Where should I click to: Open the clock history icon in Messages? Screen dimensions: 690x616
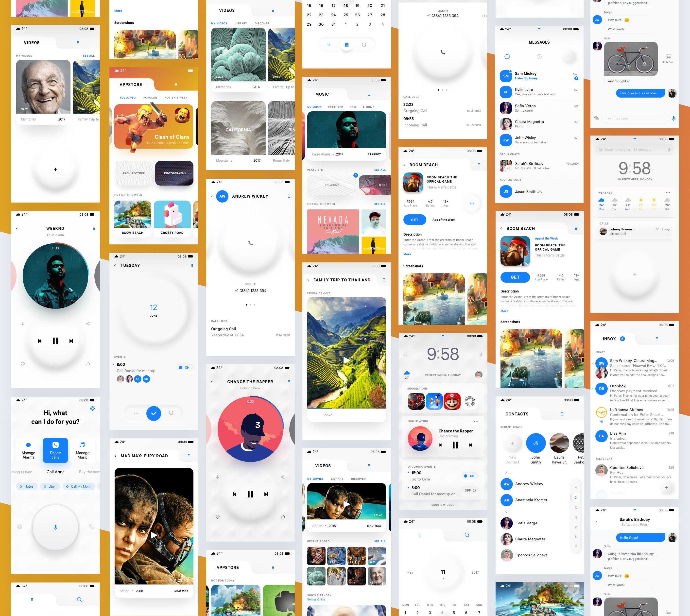tap(539, 57)
